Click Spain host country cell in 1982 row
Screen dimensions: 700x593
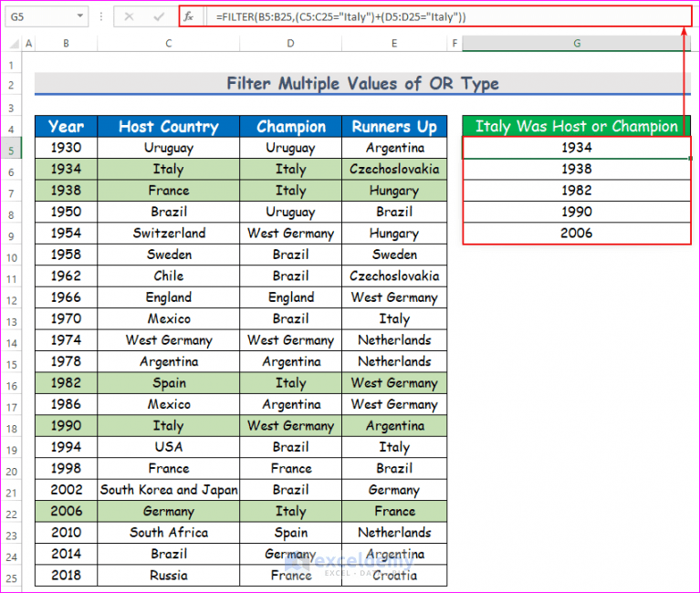[168, 383]
